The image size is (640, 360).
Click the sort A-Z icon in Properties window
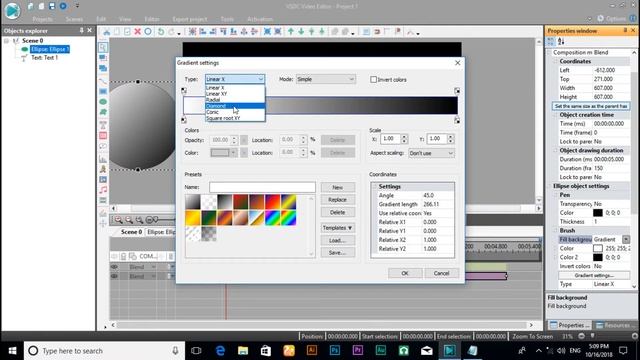pos(561,42)
